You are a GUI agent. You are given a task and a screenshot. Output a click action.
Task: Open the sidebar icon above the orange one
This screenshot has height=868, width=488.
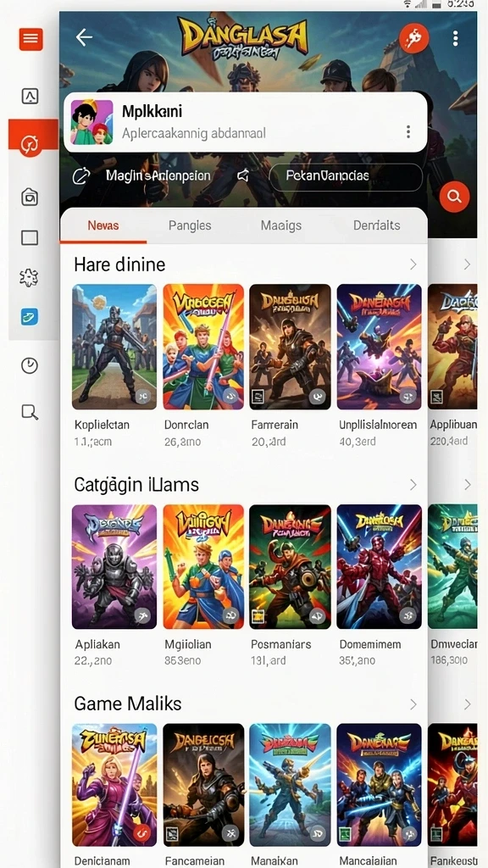[x=30, y=97]
